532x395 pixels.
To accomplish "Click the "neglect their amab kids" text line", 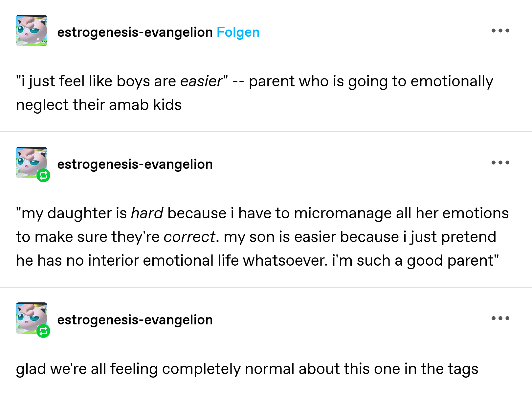I will (x=99, y=105).
